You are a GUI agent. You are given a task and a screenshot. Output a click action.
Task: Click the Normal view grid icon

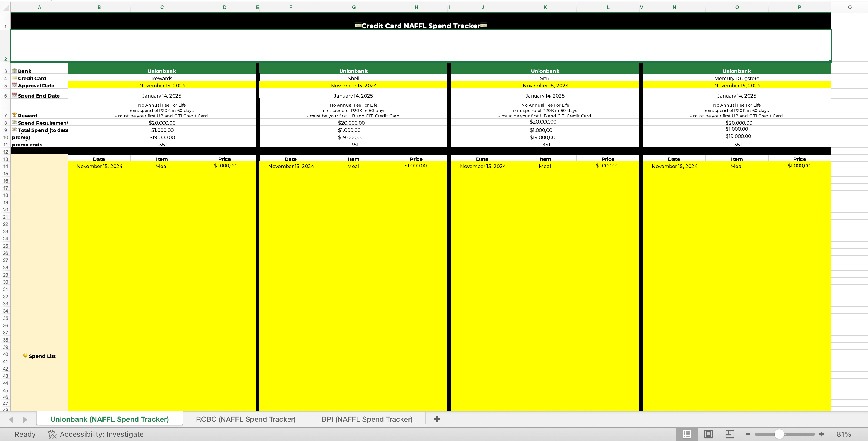click(687, 434)
